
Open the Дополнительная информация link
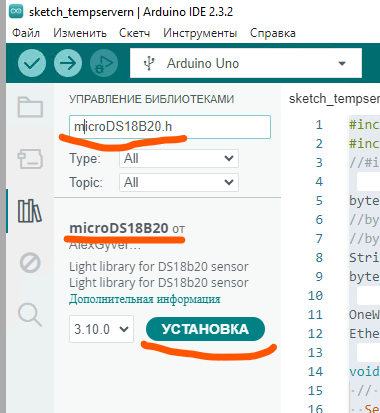click(x=145, y=299)
